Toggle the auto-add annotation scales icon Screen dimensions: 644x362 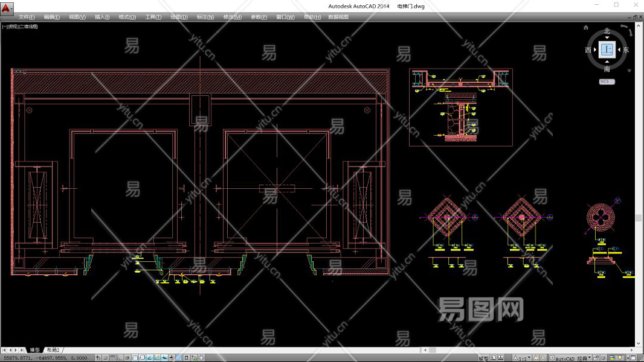tap(543, 358)
